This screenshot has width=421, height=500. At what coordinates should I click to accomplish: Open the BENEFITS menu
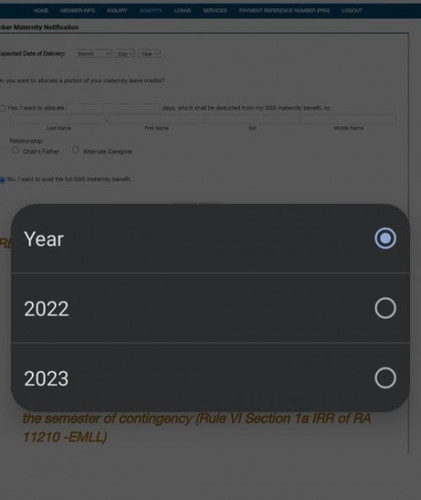[x=150, y=11]
